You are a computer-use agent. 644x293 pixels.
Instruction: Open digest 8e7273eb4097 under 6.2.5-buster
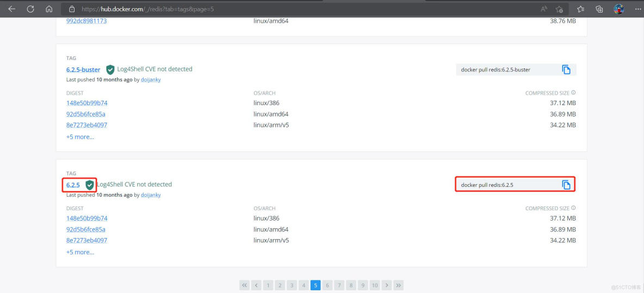[86, 125]
